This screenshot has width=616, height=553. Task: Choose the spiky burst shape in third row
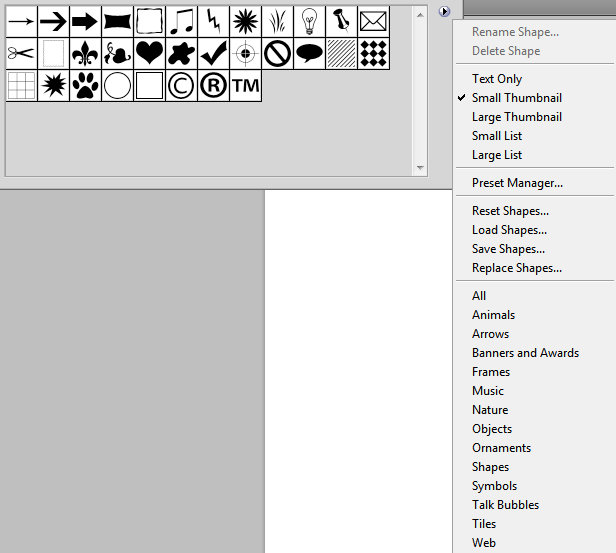coord(53,86)
